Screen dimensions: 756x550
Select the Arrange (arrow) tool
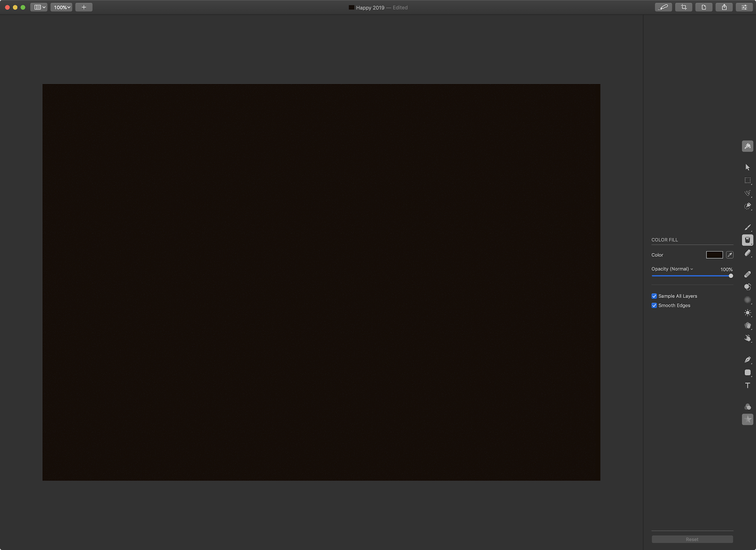(x=747, y=168)
